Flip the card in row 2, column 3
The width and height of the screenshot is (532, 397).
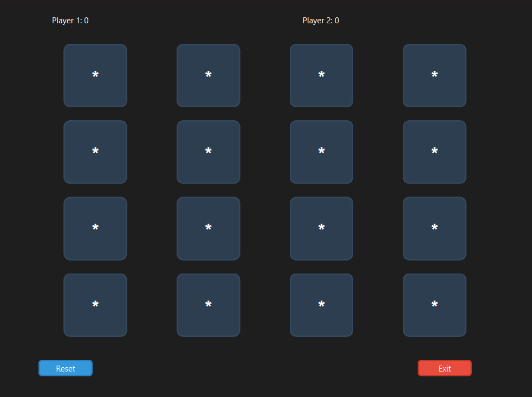point(321,152)
